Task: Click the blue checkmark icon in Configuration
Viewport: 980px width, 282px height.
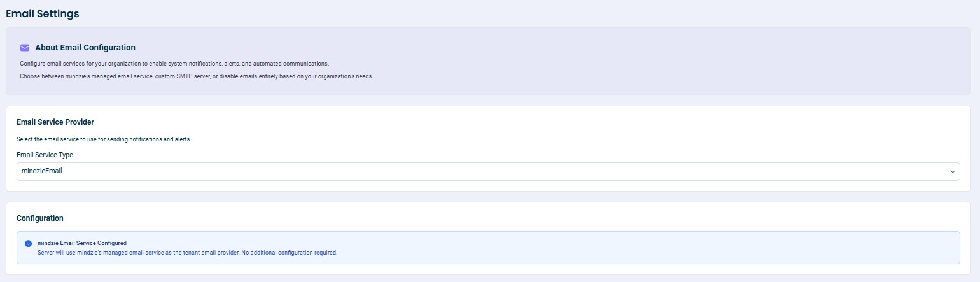Action: click(28, 243)
